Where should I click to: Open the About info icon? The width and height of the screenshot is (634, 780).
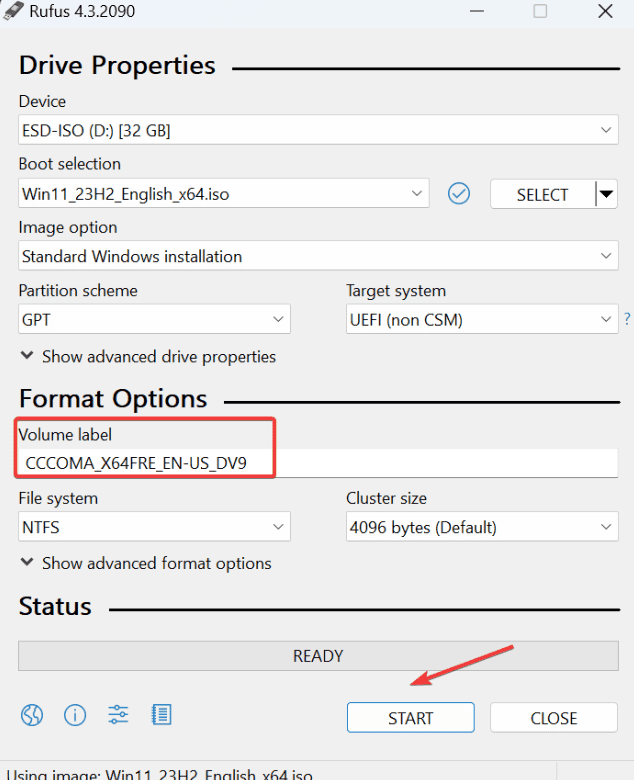click(75, 715)
